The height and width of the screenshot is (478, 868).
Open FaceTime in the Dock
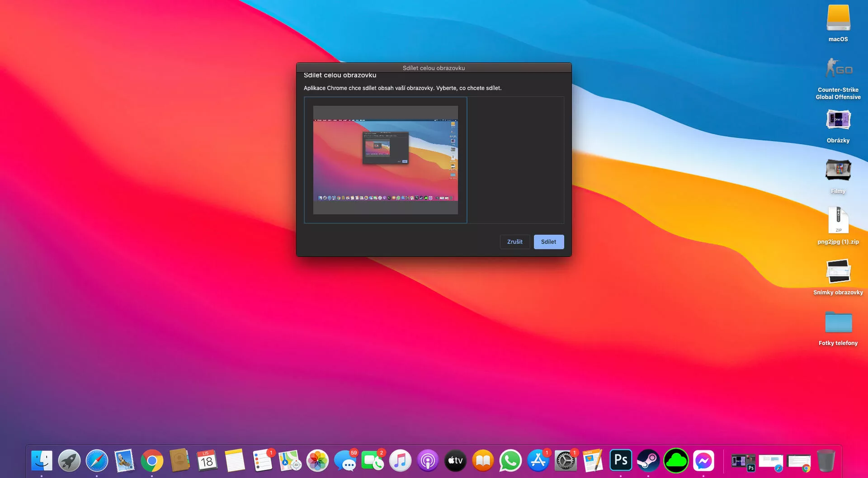pyautogui.click(x=373, y=461)
